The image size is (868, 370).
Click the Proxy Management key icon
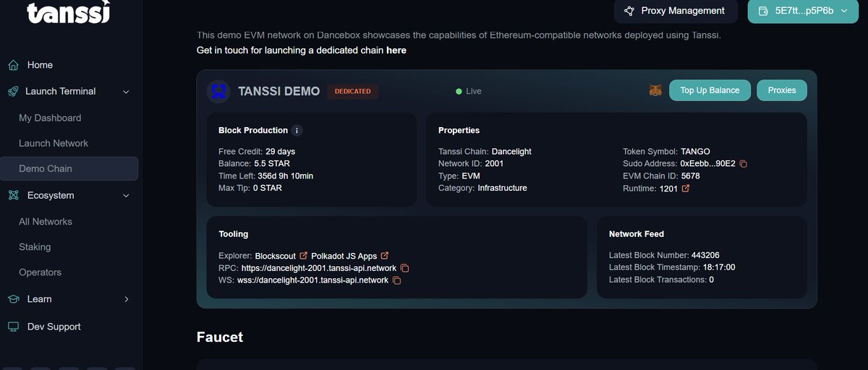click(x=629, y=11)
